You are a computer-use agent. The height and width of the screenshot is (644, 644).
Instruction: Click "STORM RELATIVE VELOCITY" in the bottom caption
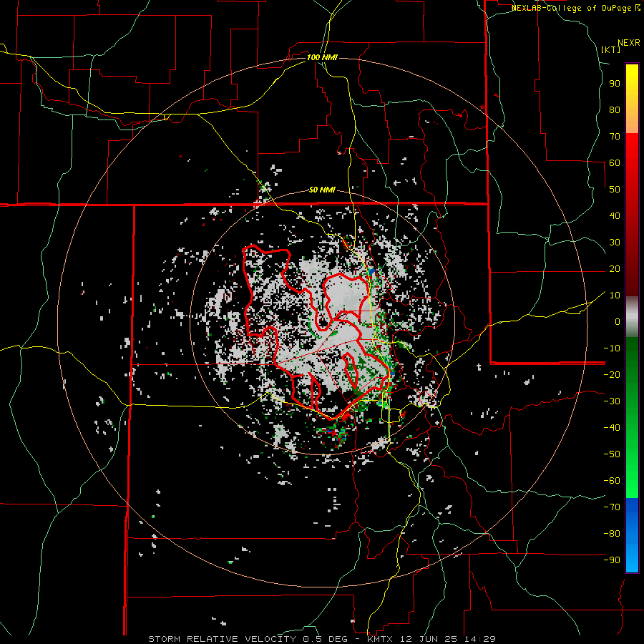pos(222,639)
